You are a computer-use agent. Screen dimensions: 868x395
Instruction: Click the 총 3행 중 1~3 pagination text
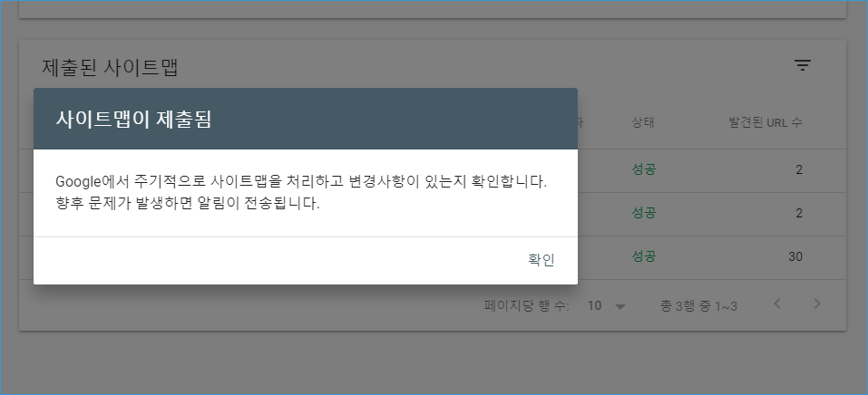point(698,306)
